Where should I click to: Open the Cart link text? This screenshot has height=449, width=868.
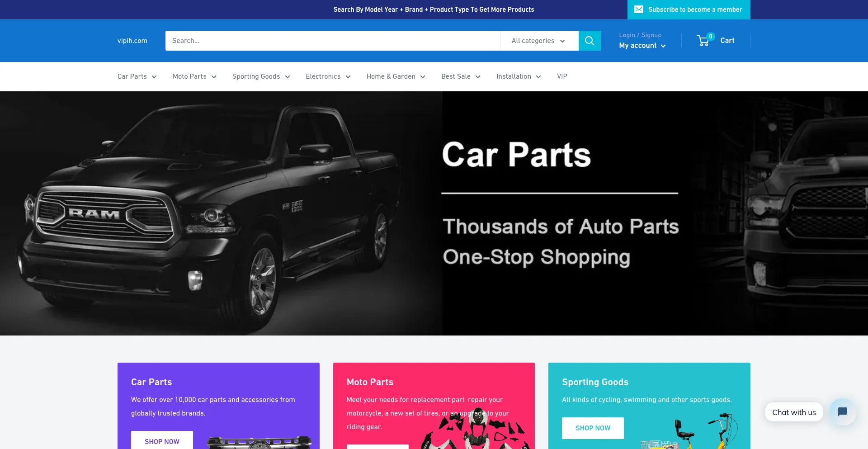[x=727, y=41]
